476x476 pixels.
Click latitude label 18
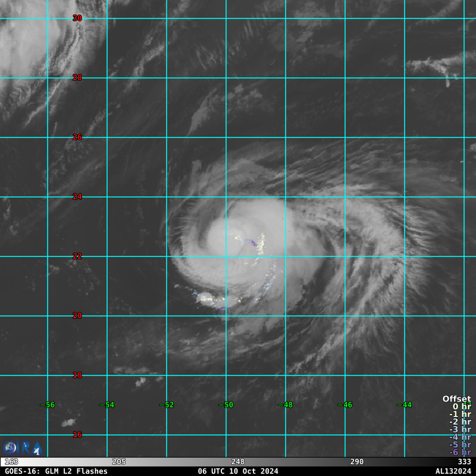(x=77, y=375)
